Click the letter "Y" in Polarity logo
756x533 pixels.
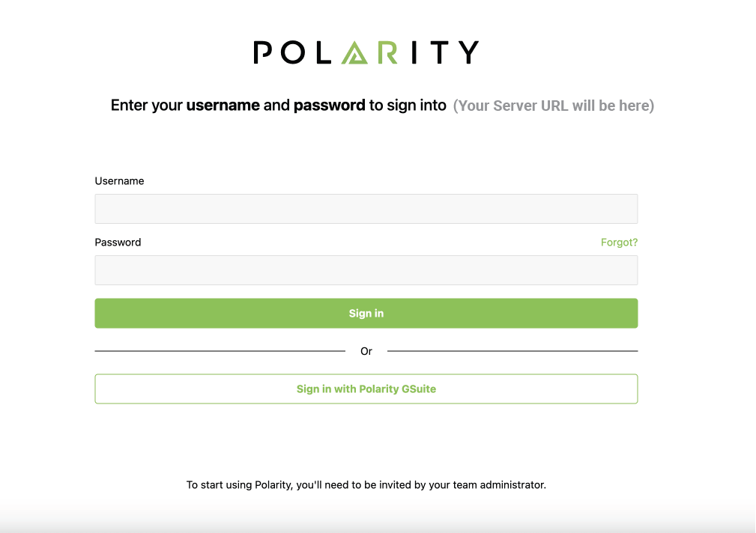(468, 52)
